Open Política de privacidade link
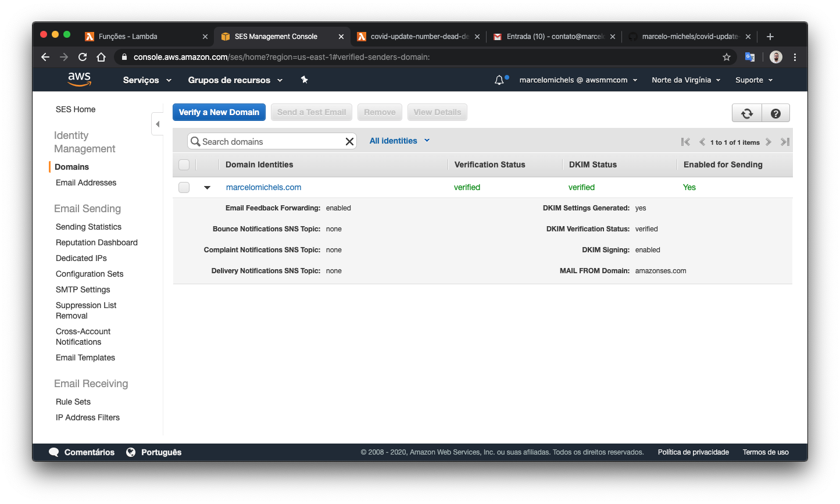 coord(694,452)
